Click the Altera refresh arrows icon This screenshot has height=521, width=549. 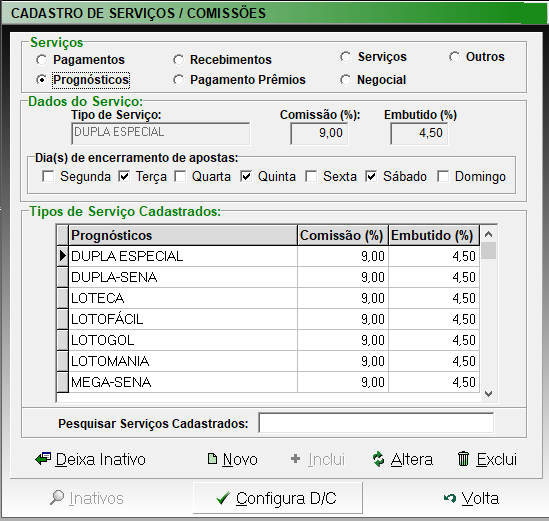(x=378, y=459)
